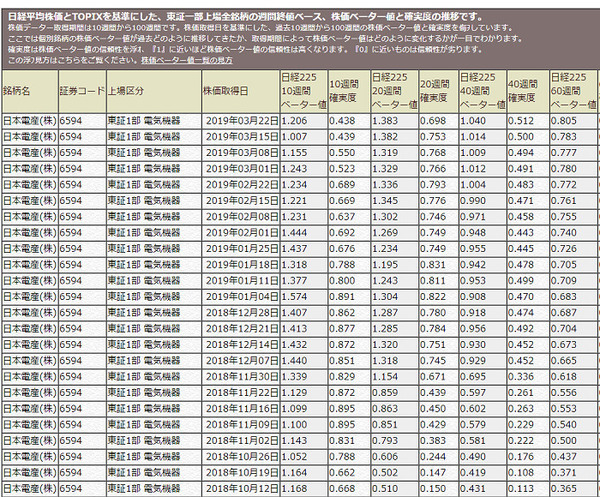Select date cell 2019年01月25日
Screen dimensions: 600x497
click(x=241, y=249)
